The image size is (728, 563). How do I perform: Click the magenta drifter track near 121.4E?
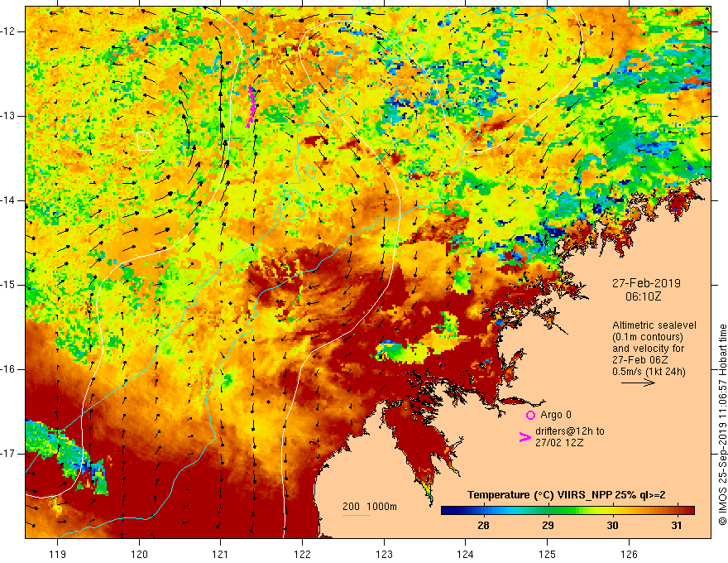click(251, 106)
